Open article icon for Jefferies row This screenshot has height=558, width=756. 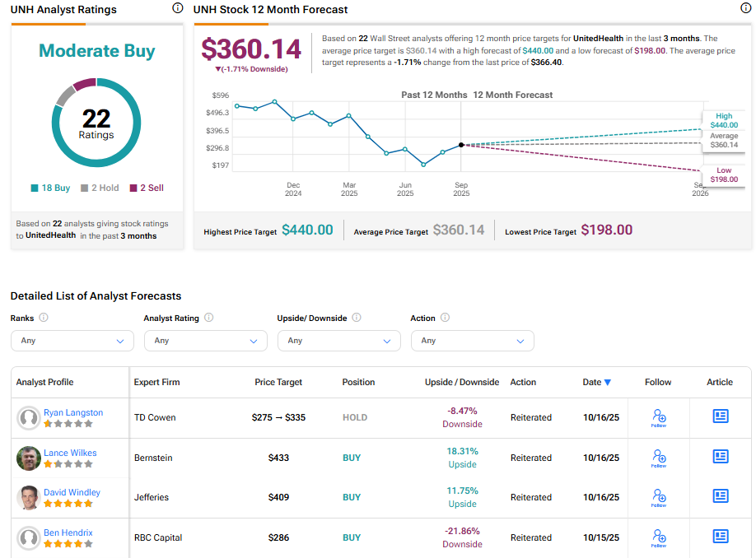click(x=720, y=496)
